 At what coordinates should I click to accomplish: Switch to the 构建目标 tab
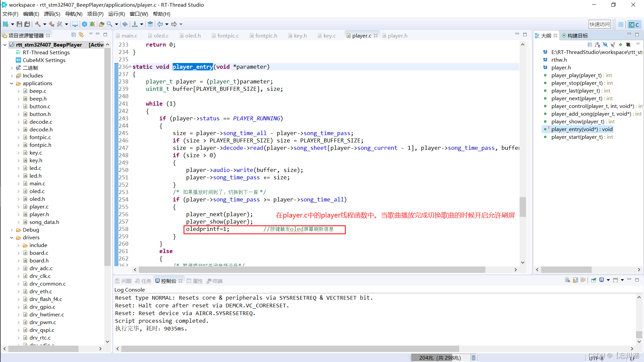tap(575, 36)
